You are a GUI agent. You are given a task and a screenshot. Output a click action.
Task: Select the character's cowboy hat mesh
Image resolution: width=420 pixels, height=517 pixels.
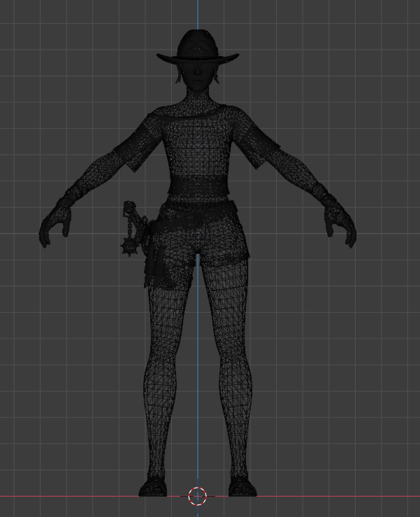coord(197,47)
